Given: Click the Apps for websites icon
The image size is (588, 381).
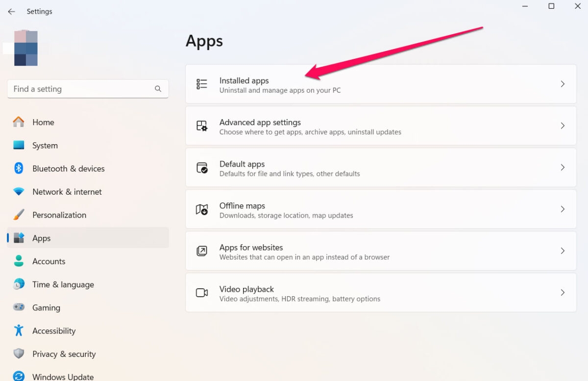Looking at the screenshot, I should coord(202,251).
